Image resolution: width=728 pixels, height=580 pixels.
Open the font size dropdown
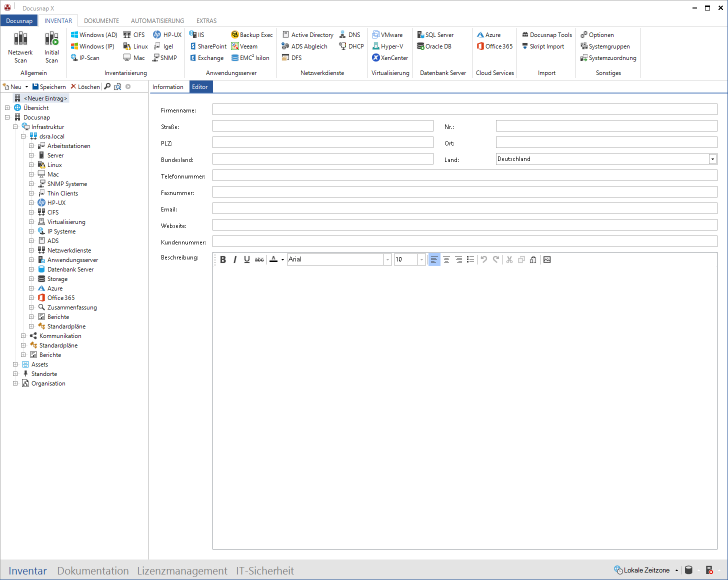tap(421, 259)
